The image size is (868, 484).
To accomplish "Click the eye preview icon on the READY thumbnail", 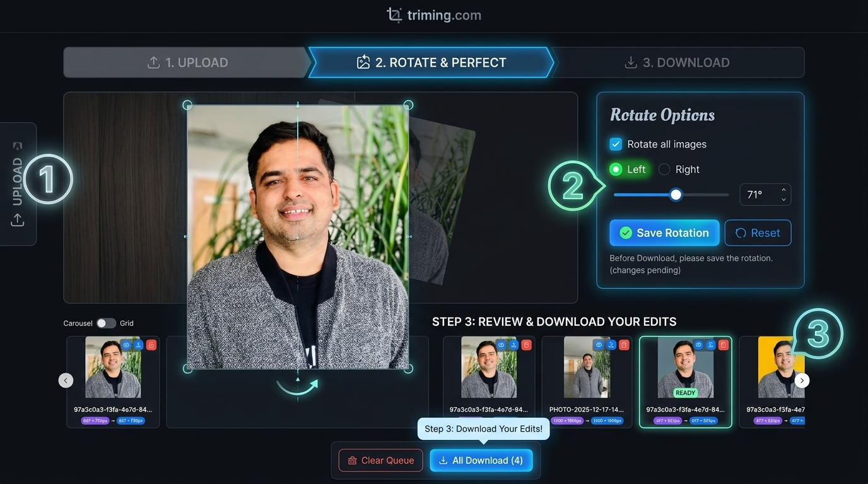I will point(698,345).
